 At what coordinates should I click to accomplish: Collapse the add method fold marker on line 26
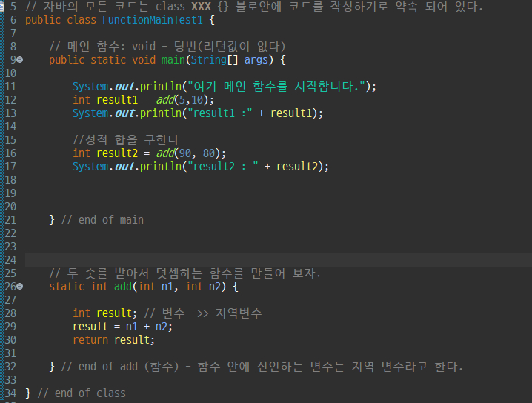pyautogui.click(x=20, y=287)
